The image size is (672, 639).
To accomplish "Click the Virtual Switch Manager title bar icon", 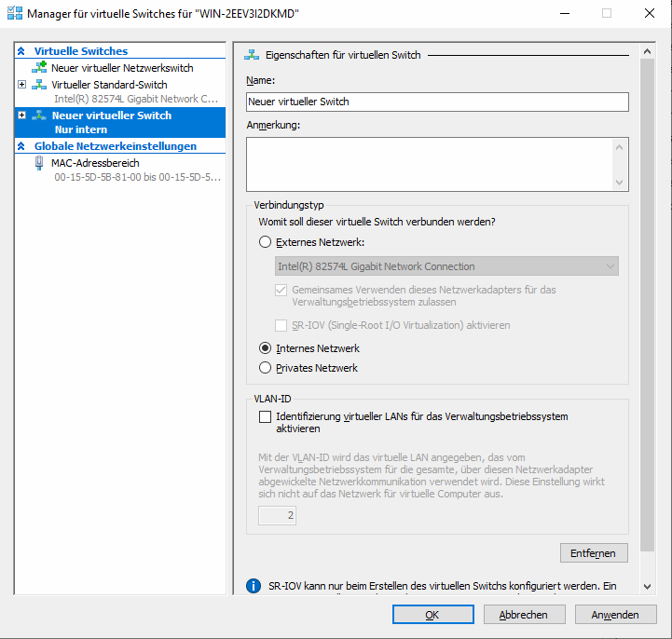I will (15, 13).
